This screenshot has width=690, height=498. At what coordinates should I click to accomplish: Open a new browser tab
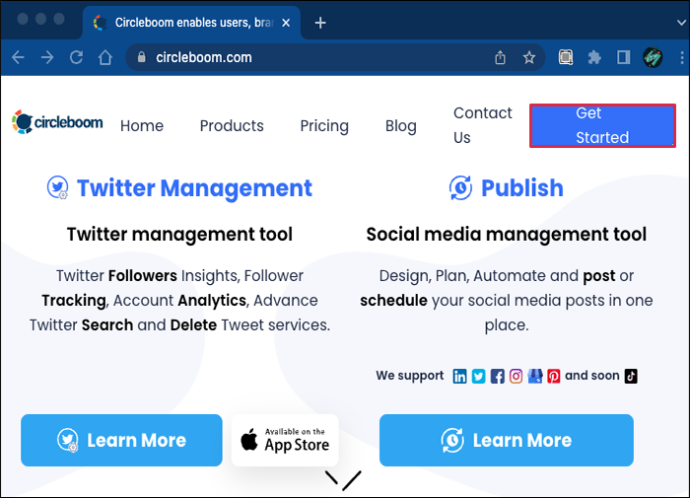pos(320,22)
